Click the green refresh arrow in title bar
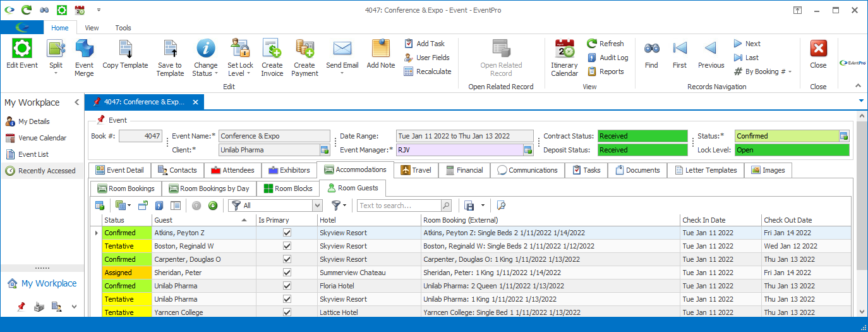This screenshot has height=332, width=868. (x=27, y=10)
